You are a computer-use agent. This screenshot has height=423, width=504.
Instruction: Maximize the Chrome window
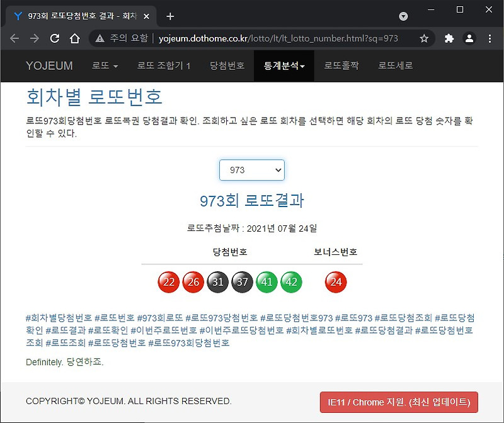(x=460, y=9)
